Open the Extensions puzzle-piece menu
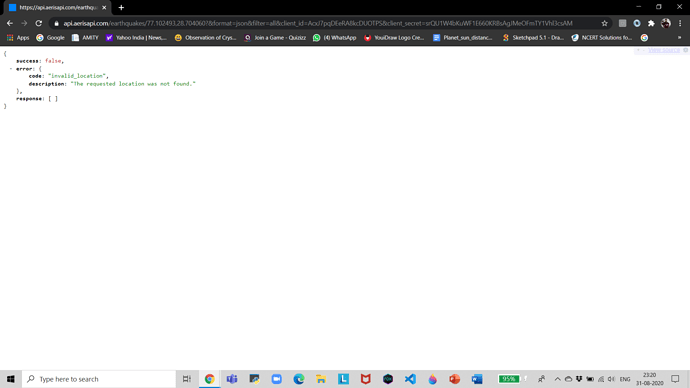Image resolution: width=690 pixels, height=388 pixels. tap(651, 23)
